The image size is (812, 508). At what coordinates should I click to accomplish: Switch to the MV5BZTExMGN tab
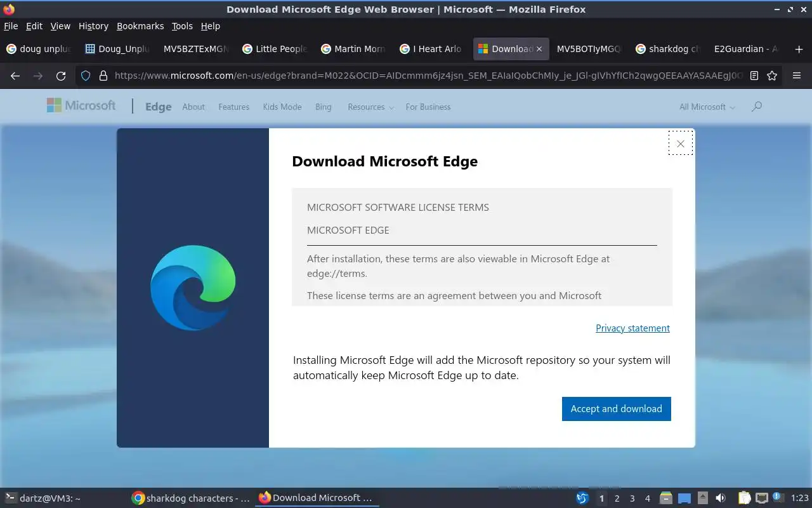click(x=197, y=49)
